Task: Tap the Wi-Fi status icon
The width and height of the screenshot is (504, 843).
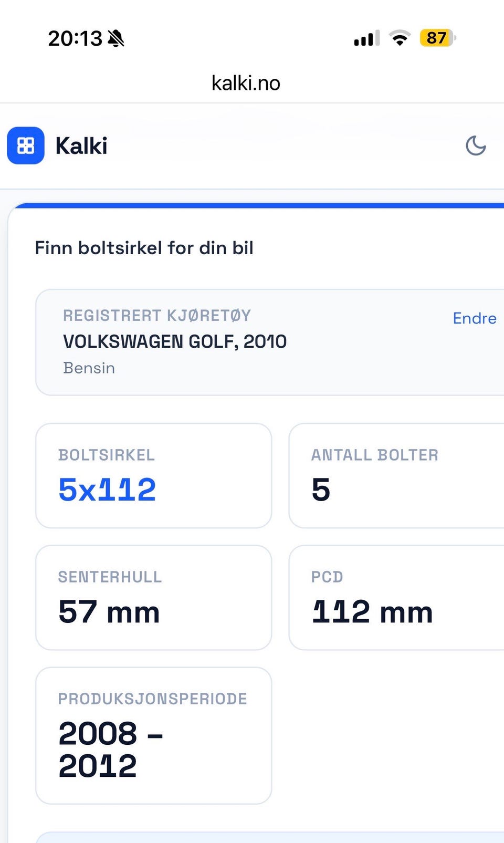Action: click(400, 38)
